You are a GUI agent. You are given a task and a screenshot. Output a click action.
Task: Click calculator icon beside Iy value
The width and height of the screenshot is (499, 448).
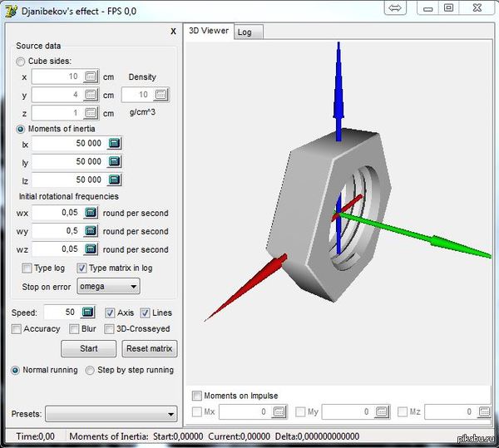(115, 162)
